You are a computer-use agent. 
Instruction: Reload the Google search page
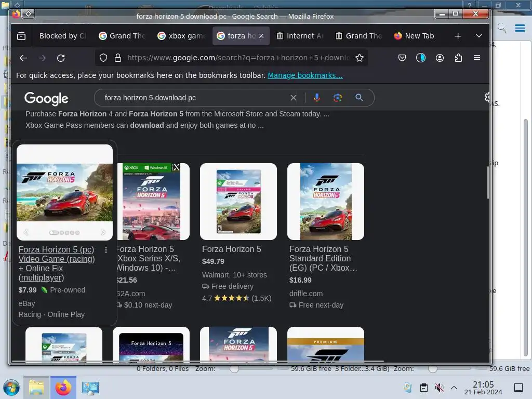pos(61,58)
